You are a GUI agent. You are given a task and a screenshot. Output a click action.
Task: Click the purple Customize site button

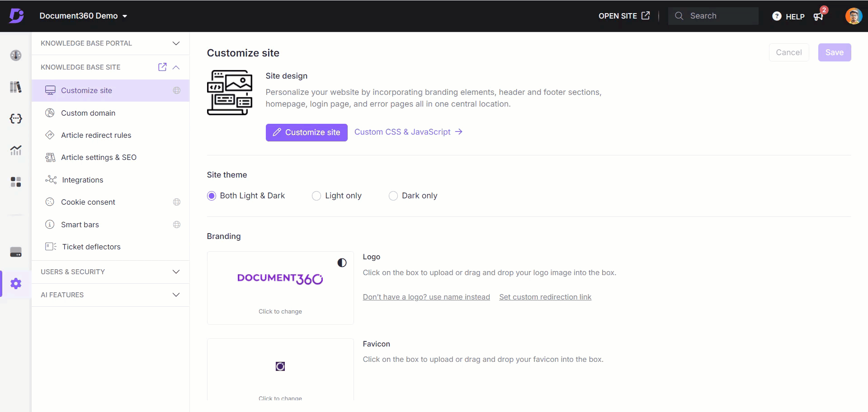pyautogui.click(x=307, y=132)
